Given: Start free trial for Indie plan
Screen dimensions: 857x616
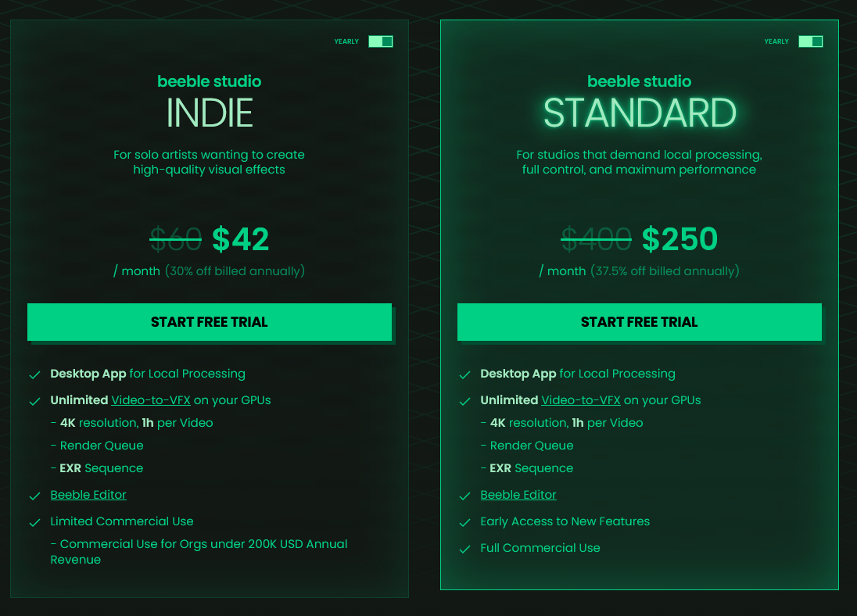Looking at the screenshot, I should click(x=210, y=322).
